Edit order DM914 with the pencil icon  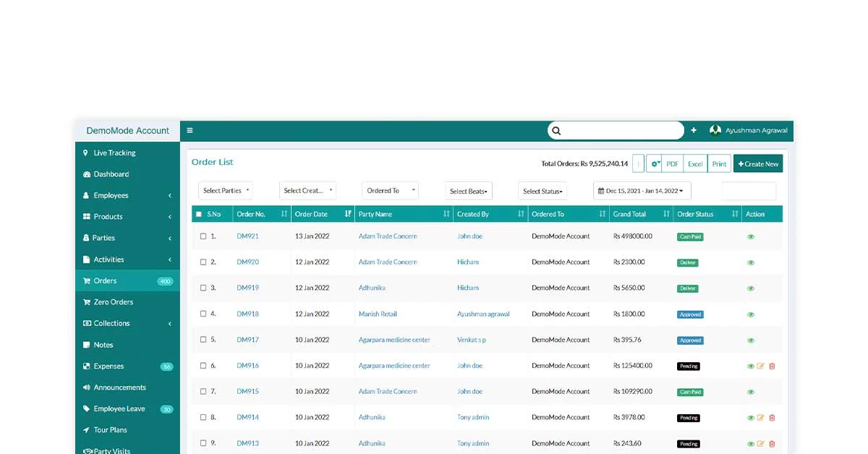pos(761,417)
